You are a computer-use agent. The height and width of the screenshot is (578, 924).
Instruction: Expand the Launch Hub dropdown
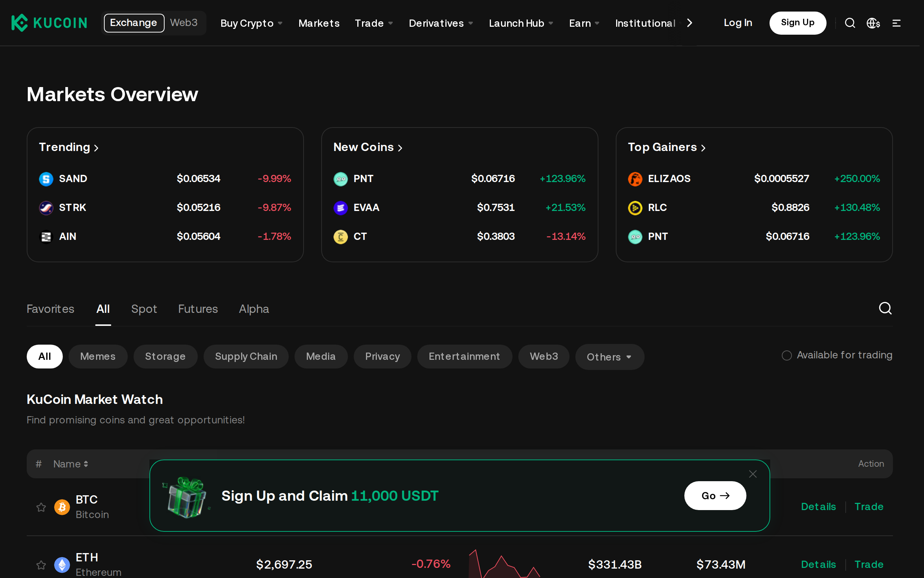pos(521,23)
